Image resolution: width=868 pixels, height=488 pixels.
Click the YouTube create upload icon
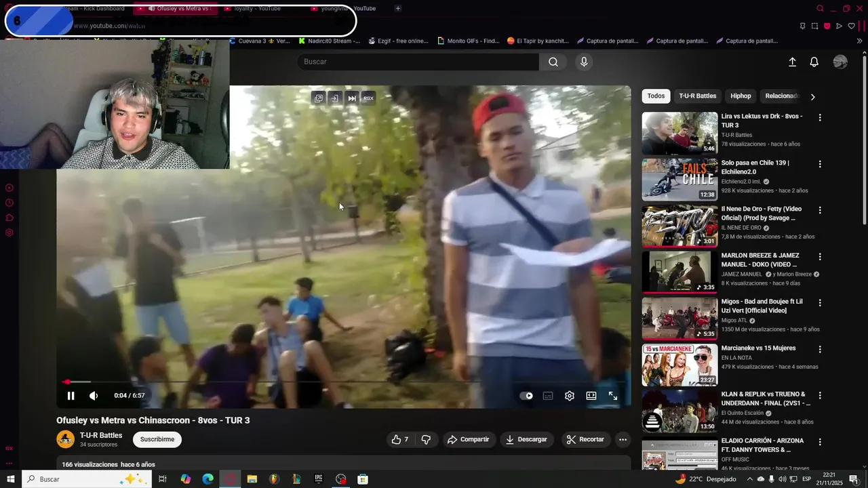coord(792,62)
